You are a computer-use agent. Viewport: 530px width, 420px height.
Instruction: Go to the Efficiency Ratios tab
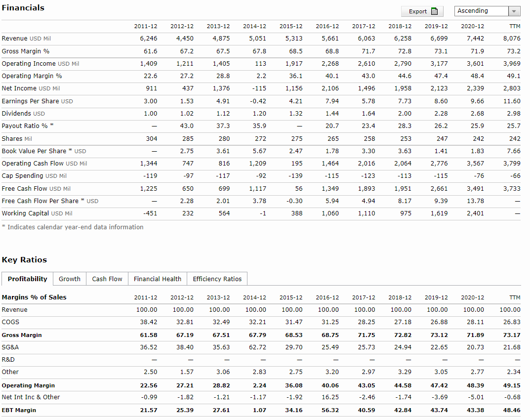pyautogui.click(x=217, y=279)
